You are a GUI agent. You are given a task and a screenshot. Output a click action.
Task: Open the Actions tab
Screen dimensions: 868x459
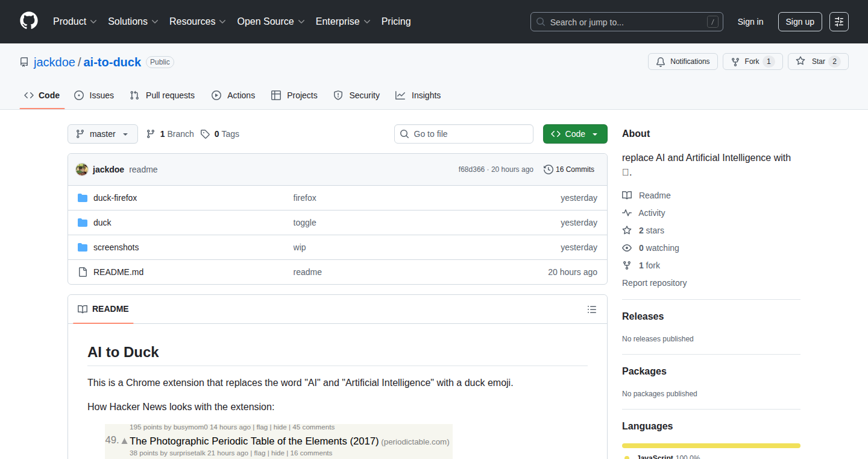click(x=233, y=95)
